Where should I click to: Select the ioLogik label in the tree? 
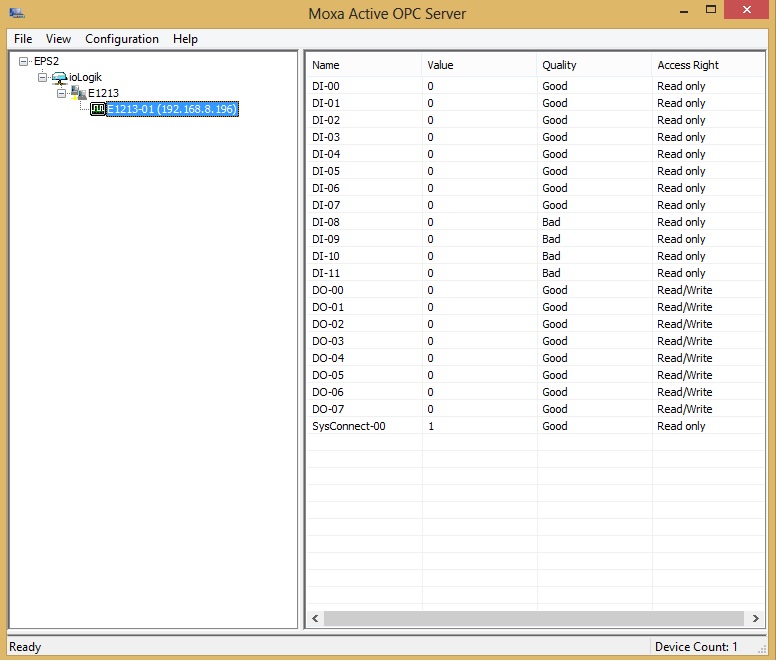[86, 77]
